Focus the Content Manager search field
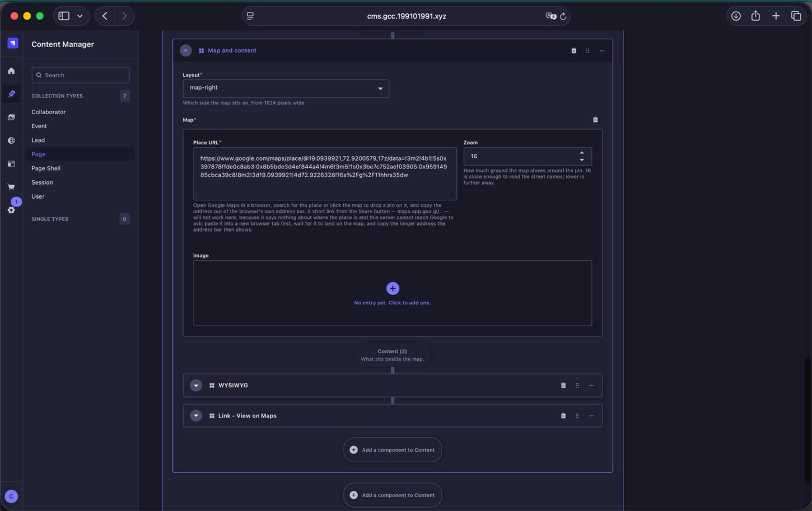Image resolution: width=812 pixels, height=511 pixels. click(x=81, y=75)
